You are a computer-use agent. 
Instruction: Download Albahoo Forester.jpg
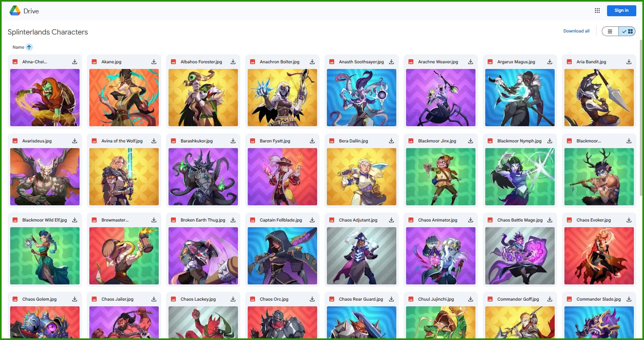pos(233,62)
